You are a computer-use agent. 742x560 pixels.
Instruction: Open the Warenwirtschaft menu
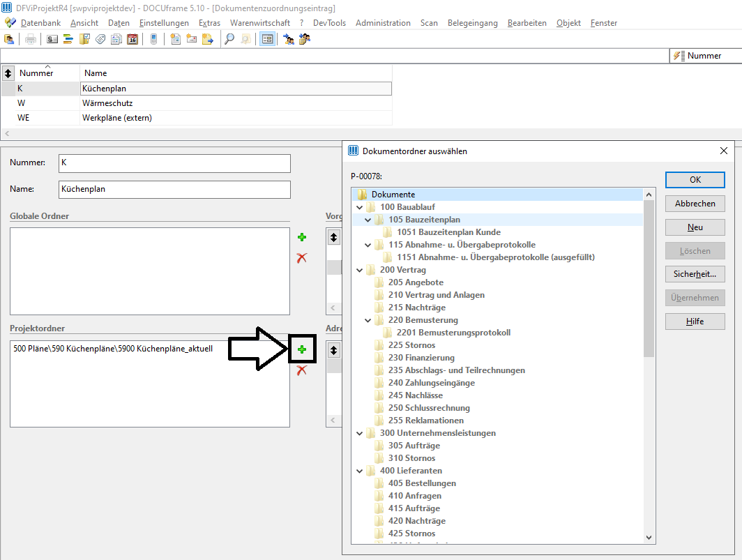260,23
